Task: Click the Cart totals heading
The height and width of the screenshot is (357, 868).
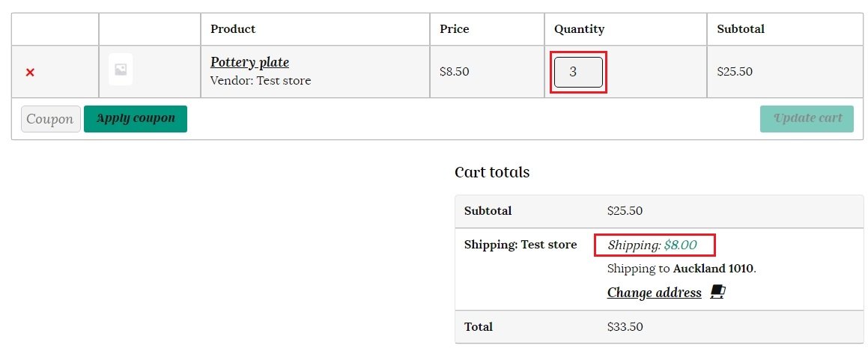Action: tap(492, 172)
